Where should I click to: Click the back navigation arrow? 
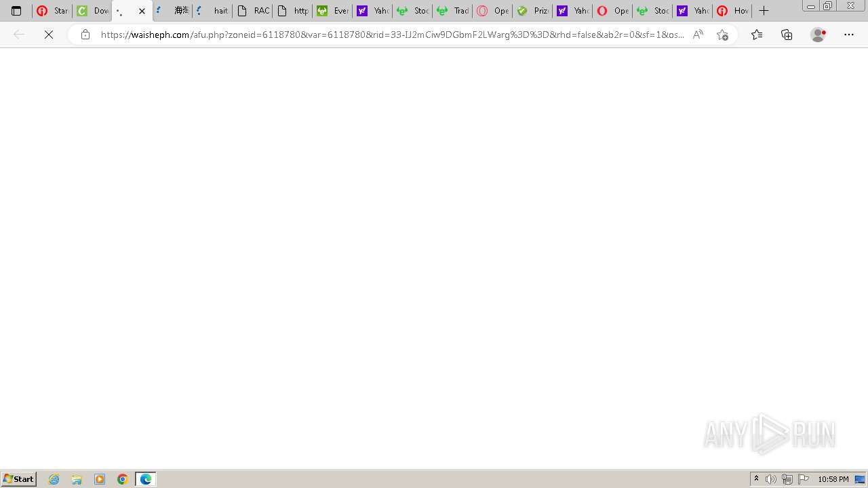click(x=19, y=35)
